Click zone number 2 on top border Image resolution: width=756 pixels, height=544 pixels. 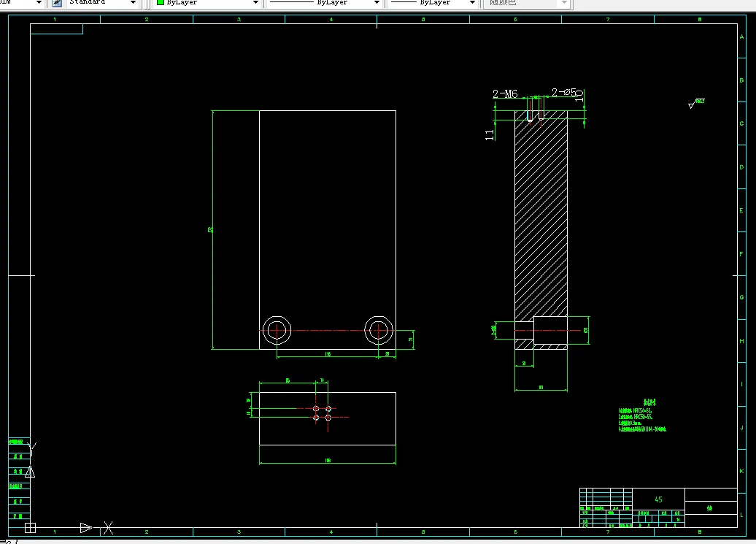[147, 19]
